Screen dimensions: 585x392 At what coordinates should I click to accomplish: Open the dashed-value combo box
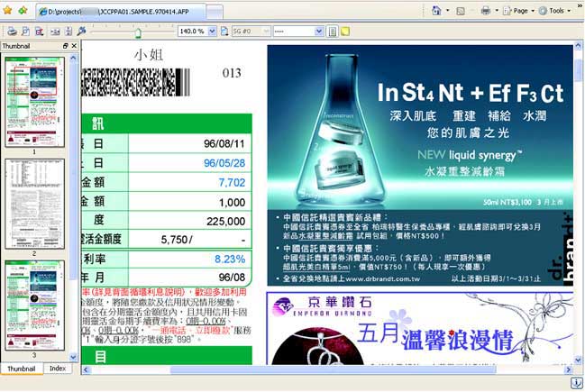(x=298, y=32)
